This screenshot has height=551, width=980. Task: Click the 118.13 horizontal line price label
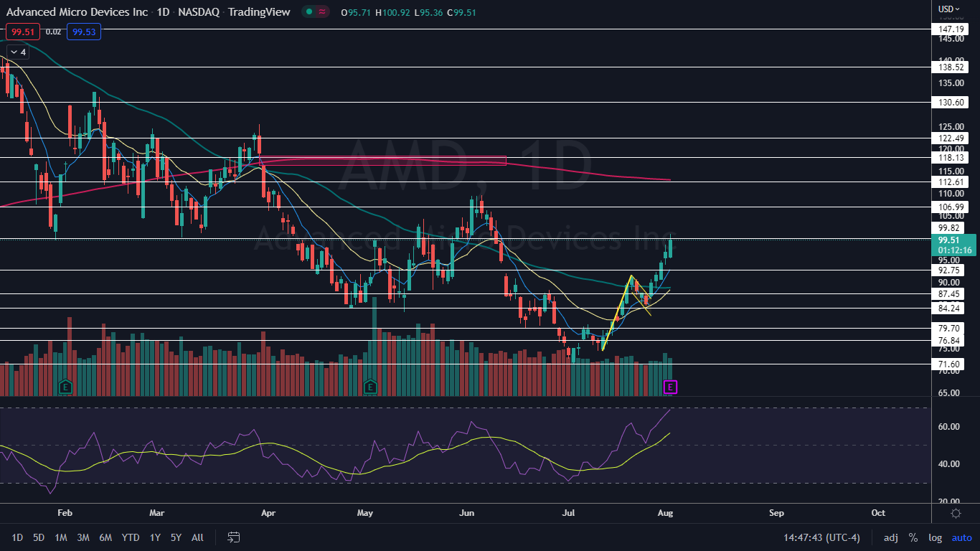(x=950, y=157)
